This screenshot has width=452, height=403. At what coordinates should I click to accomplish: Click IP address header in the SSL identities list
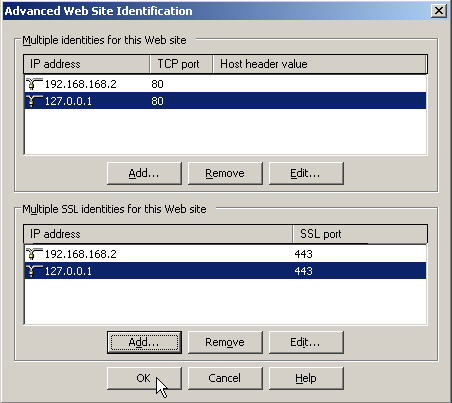[x=158, y=234]
